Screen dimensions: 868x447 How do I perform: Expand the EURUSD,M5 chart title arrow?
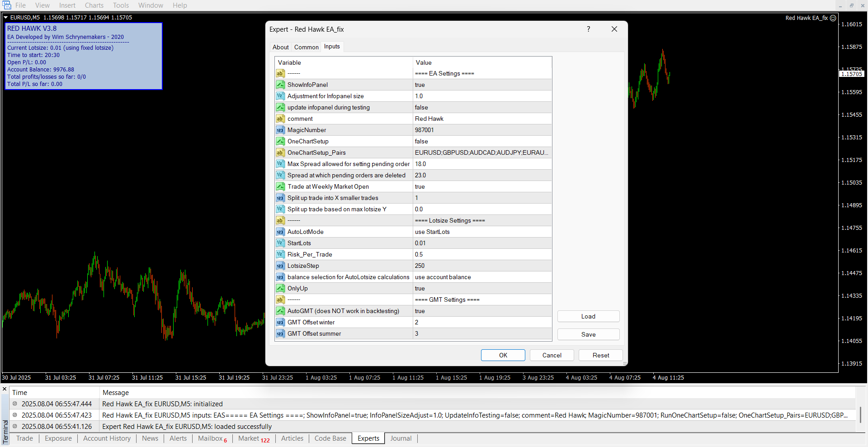pyautogui.click(x=6, y=18)
